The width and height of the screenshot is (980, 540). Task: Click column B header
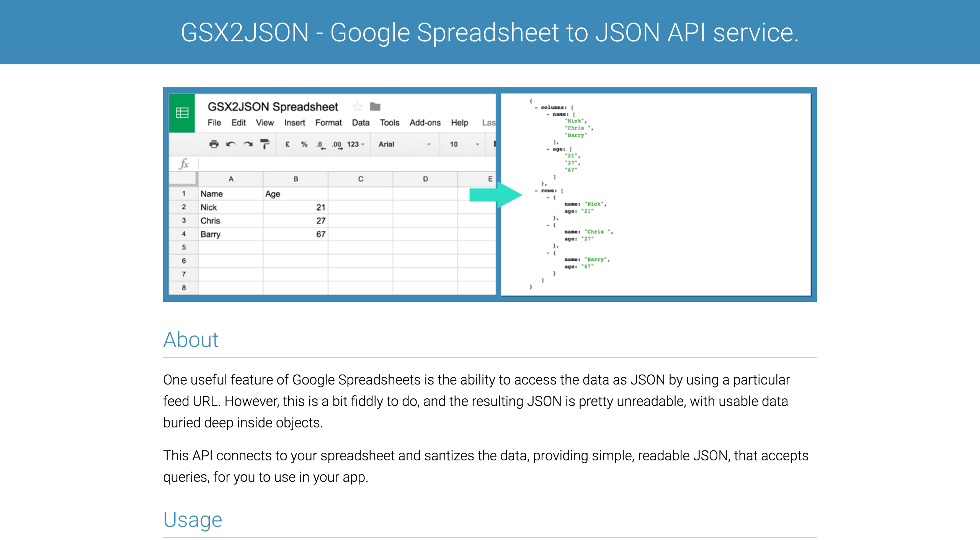coord(296,179)
